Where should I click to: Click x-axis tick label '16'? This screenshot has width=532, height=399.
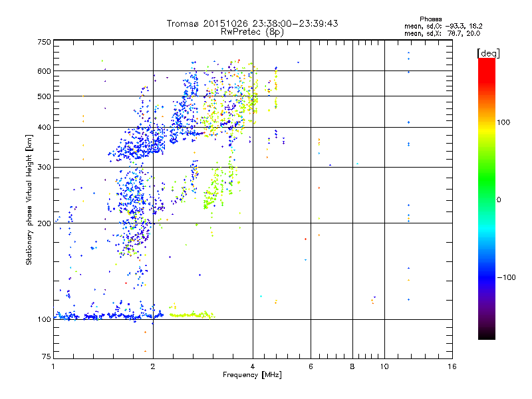coord(452,366)
